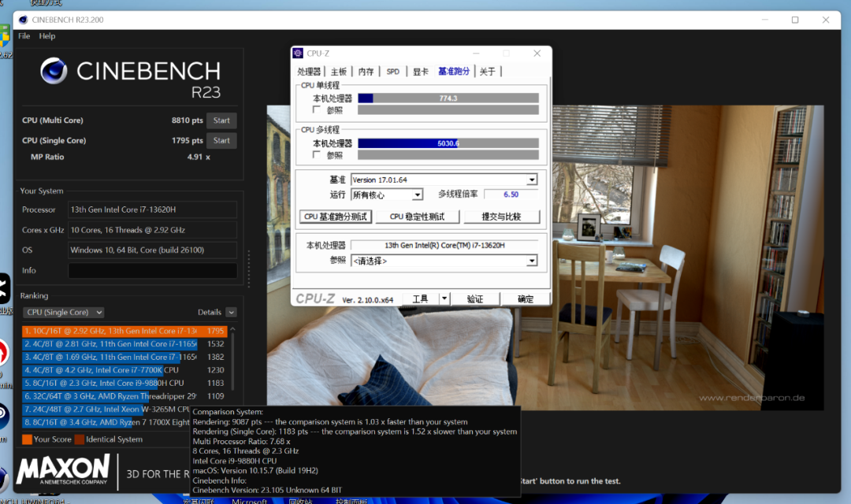Image resolution: width=851 pixels, height=504 pixels.
Task: Click the 工具 button in CPU-Z
Action: (420, 299)
